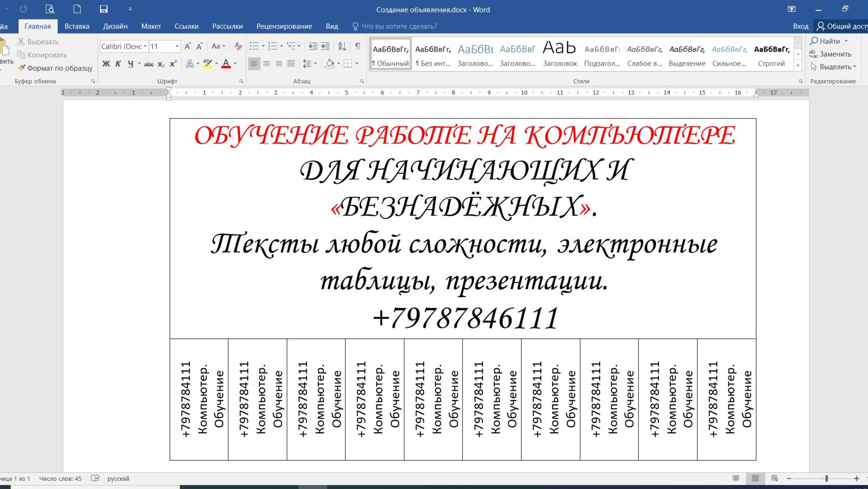Click the Найти search button
Viewport: 868px width, 489px height.
click(825, 41)
